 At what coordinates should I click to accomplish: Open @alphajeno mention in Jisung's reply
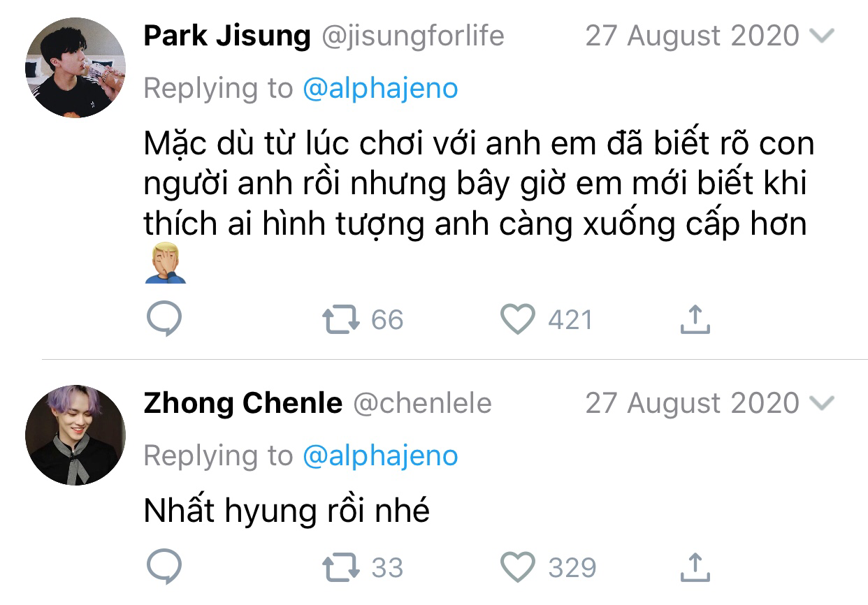coord(380,89)
